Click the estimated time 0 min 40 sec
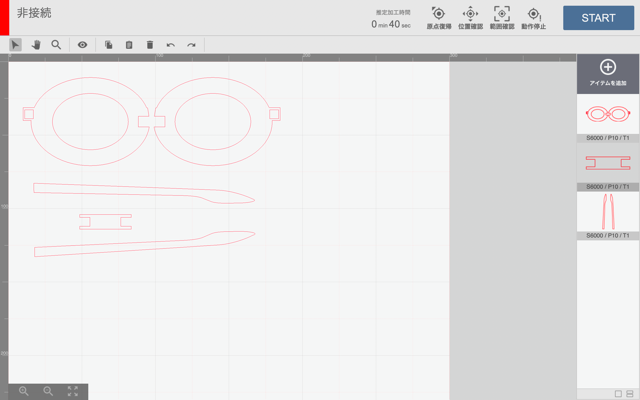The height and width of the screenshot is (400, 640). [391, 24]
